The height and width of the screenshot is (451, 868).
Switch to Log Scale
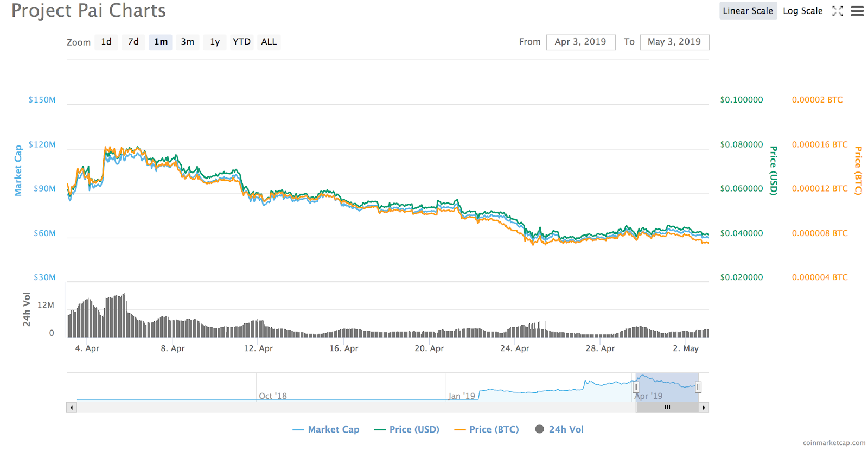802,11
